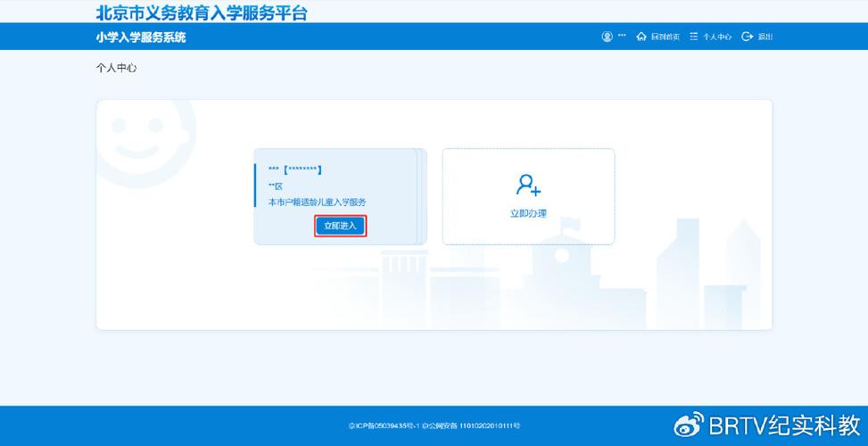868x446 pixels.
Task: Click the add-person icon above 立即办理
Action: [528, 185]
